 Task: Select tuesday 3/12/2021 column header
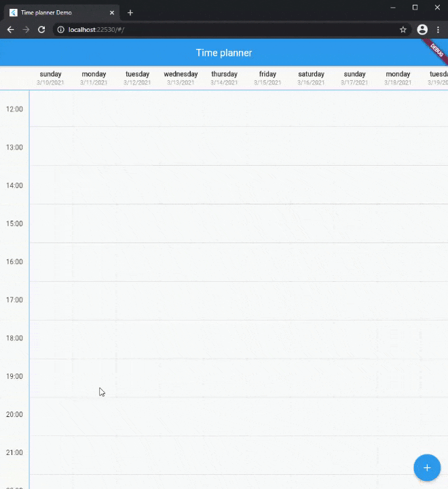coord(137,78)
